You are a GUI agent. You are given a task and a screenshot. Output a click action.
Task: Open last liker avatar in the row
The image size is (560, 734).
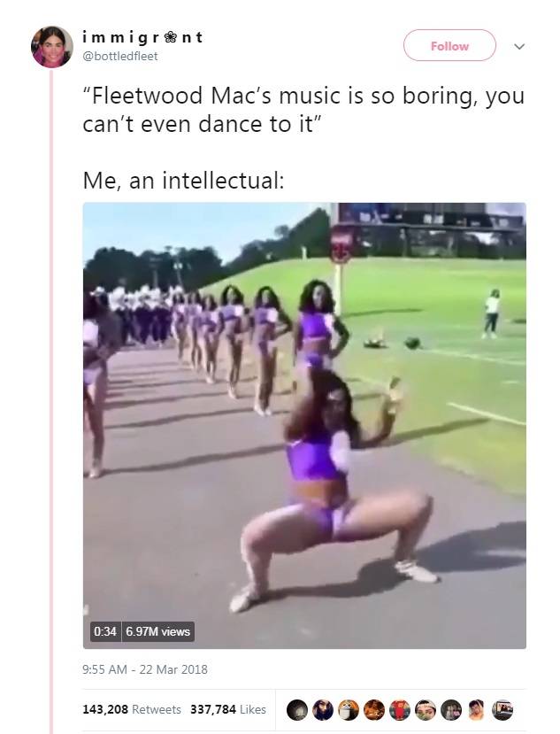coord(502,710)
